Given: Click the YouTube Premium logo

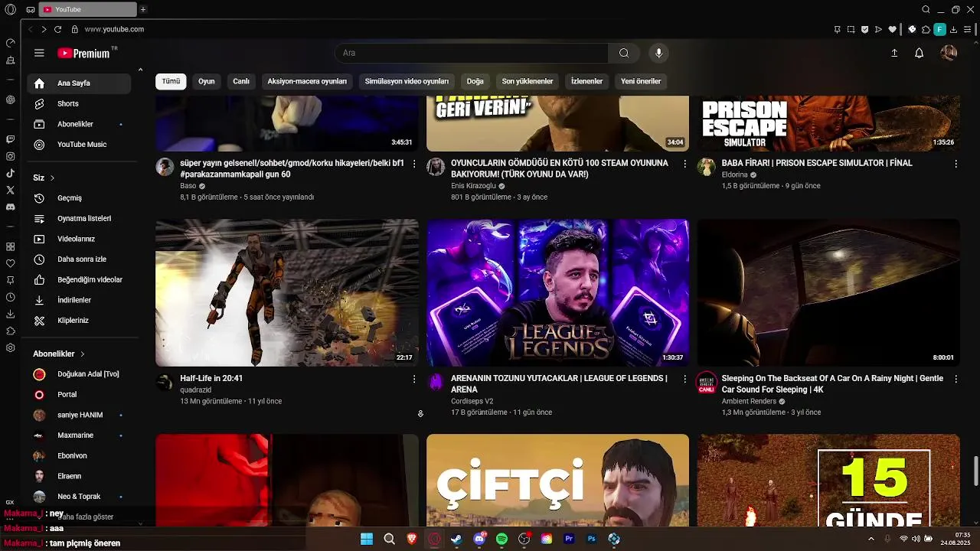Looking at the screenshot, I should point(84,53).
